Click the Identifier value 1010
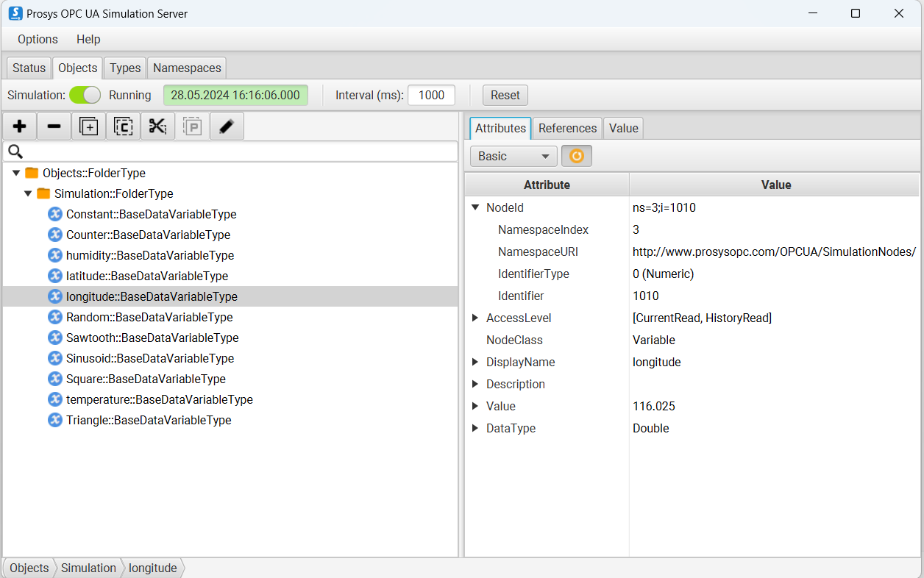Image resolution: width=924 pixels, height=578 pixels. click(x=646, y=296)
